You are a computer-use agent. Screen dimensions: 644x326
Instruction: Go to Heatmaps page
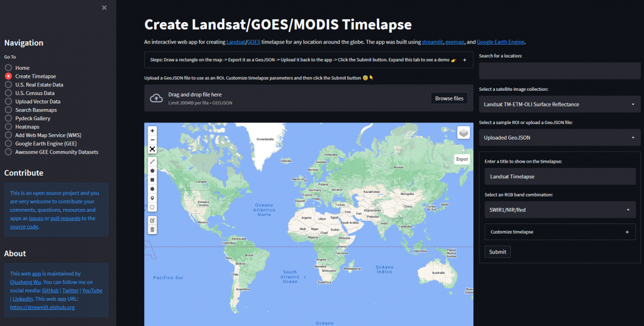22,127
